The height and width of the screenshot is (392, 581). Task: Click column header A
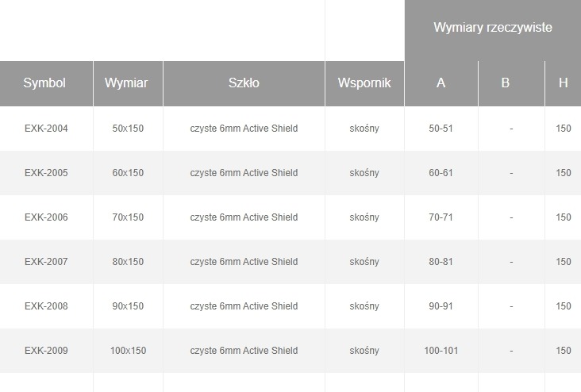click(x=441, y=83)
